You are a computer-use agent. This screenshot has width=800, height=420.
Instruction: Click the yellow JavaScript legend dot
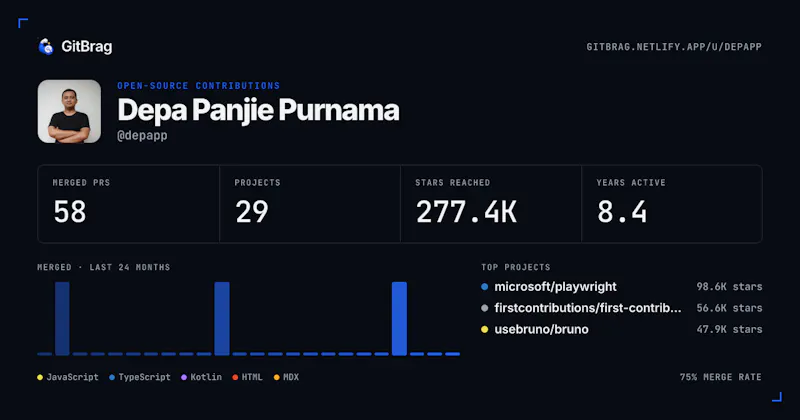[40, 378]
